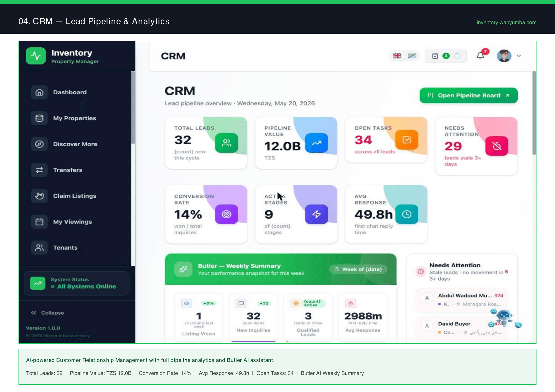Select Claim Listings
Viewport: 555px width, 392px height.
[75, 196]
